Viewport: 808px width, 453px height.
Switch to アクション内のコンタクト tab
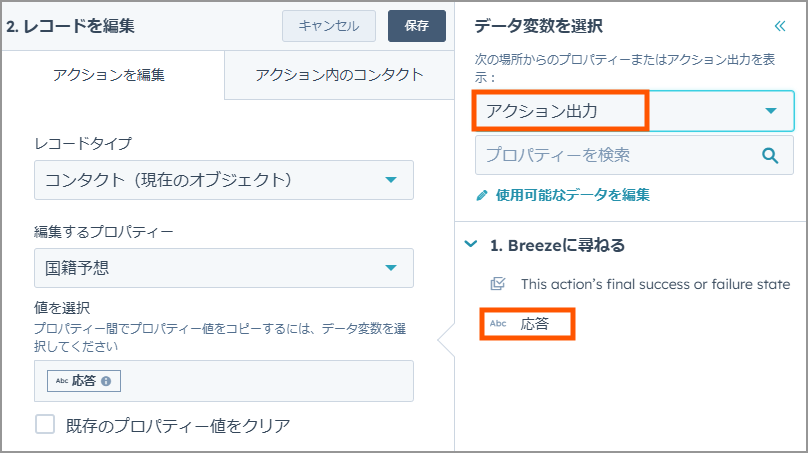[x=339, y=75]
